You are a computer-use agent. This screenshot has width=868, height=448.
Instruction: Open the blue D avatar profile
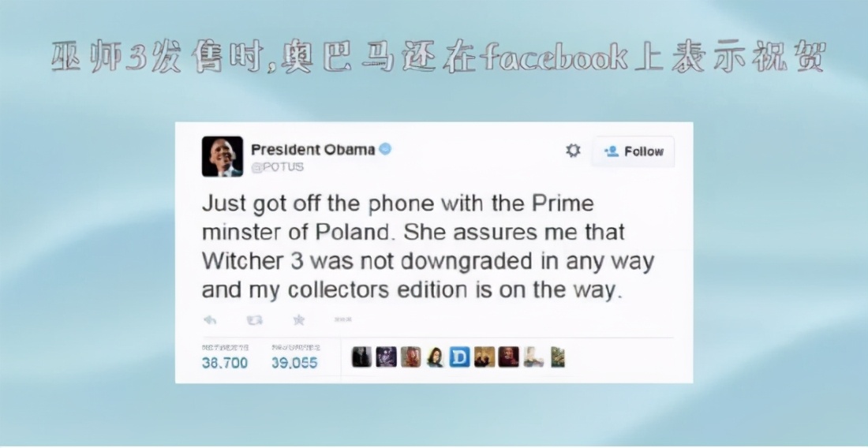click(459, 357)
